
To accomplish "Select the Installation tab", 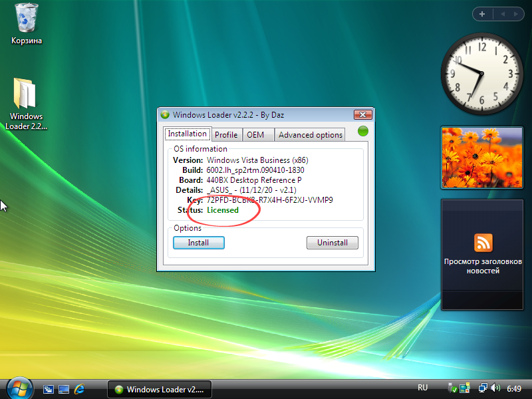I will point(188,134).
